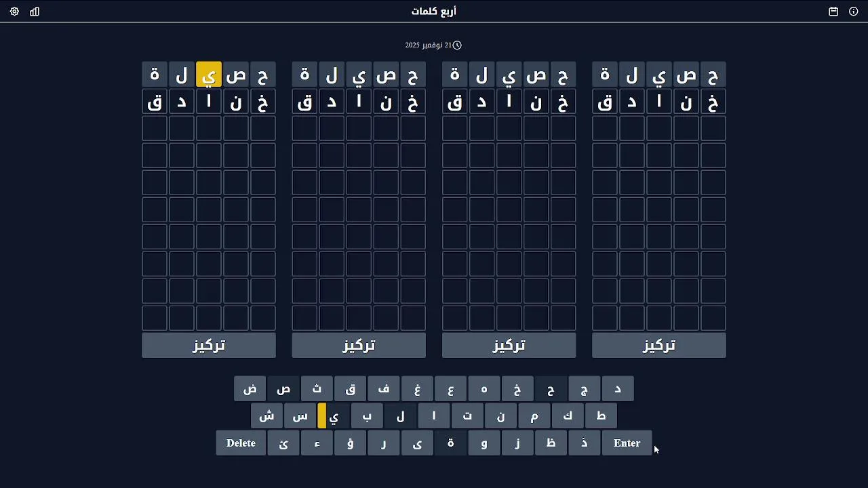Click تركيز under the board with yellow tile
The width and height of the screenshot is (868, 488).
[x=209, y=345]
